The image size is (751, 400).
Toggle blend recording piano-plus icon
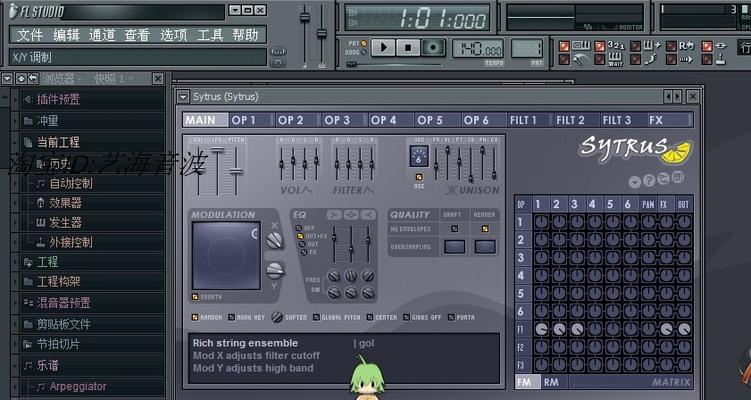pos(635,46)
